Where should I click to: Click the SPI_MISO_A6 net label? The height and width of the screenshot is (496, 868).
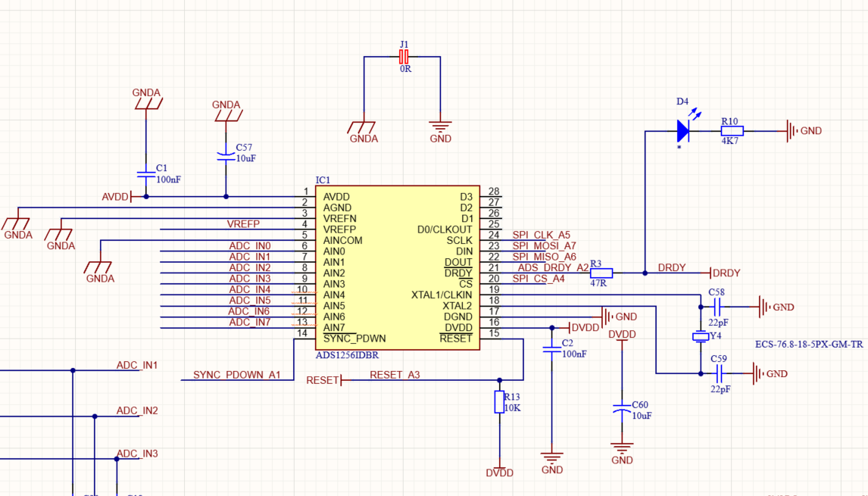(x=544, y=257)
